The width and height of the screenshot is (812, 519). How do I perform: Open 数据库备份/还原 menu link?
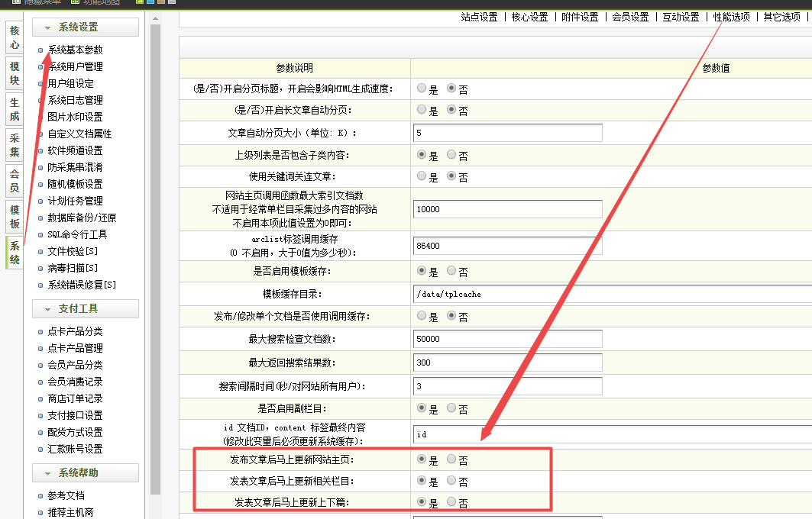82,218
